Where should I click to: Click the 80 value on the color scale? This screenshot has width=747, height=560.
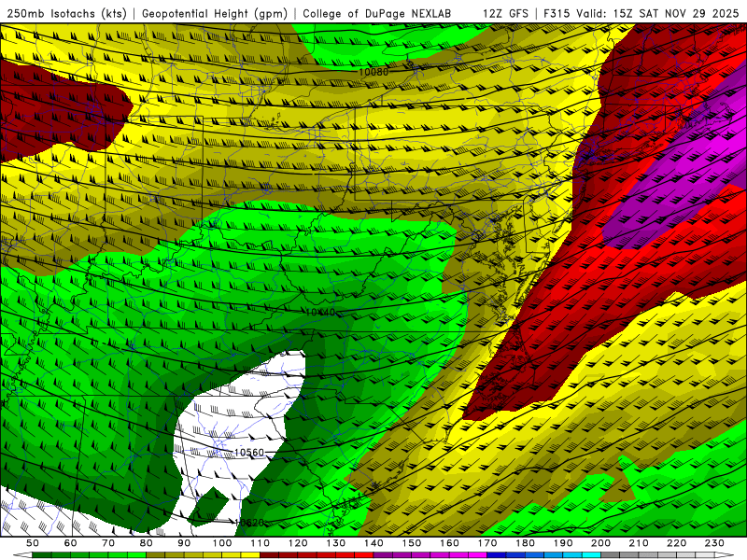pyautogui.click(x=147, y=543)
